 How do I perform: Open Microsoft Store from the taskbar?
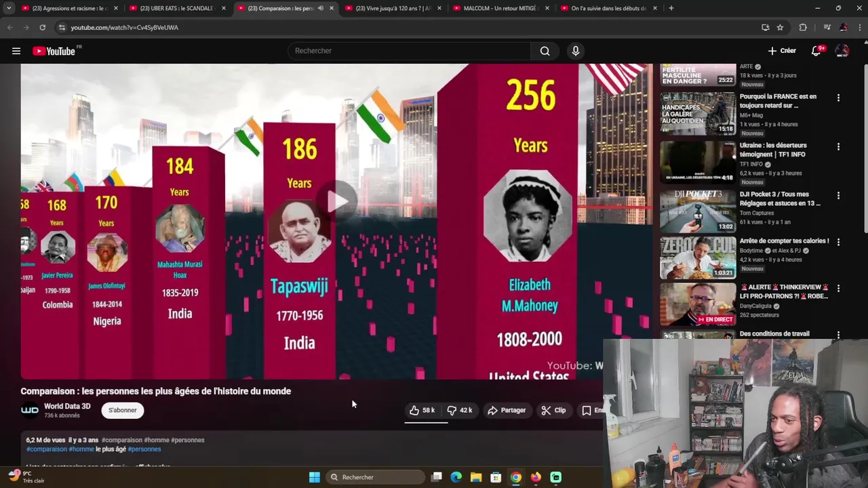(x=496, y=477)
